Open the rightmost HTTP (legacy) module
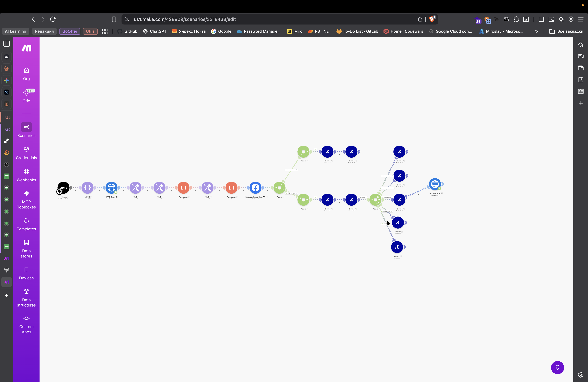 [435, 184]
